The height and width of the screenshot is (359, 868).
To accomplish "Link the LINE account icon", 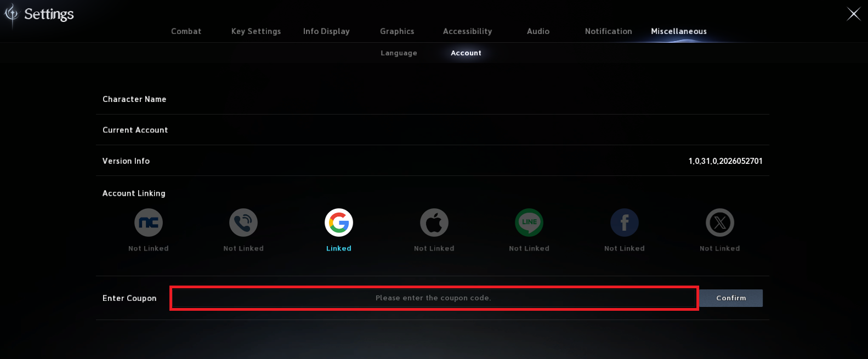I will click(529, 223).
